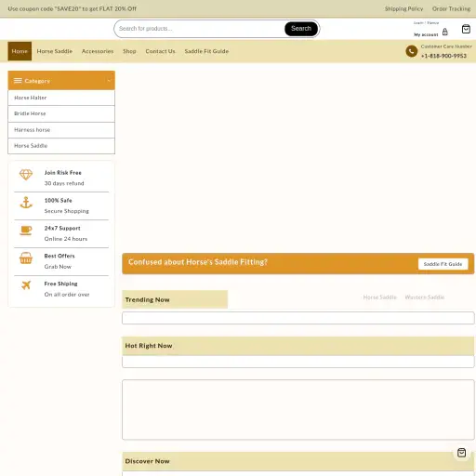
Task: Click the anchor 100% Safe icon
Action: [x=26, y=203]
